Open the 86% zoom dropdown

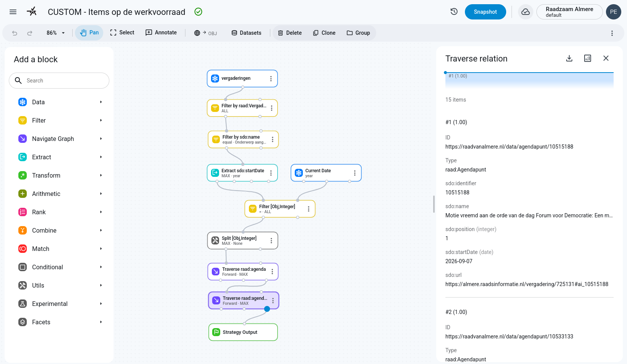pyautogui.click(x=56, y=33)
